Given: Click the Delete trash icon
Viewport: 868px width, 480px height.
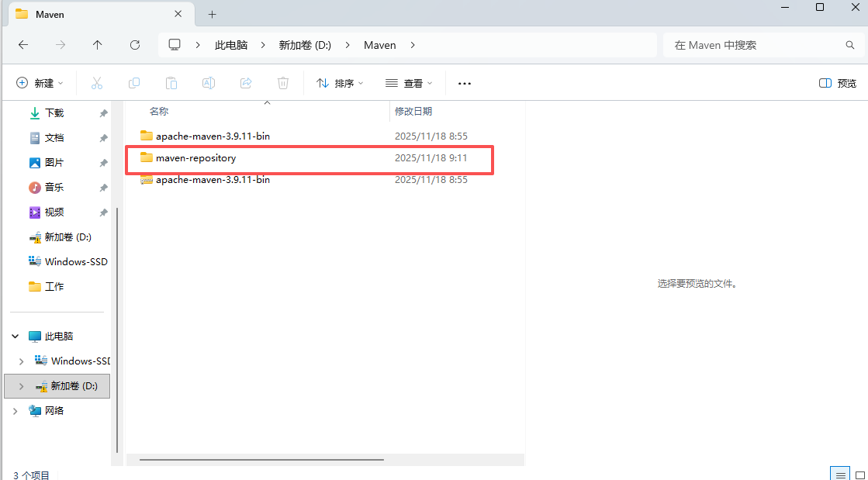Looking at the screenshot, I should click(283, 83).
